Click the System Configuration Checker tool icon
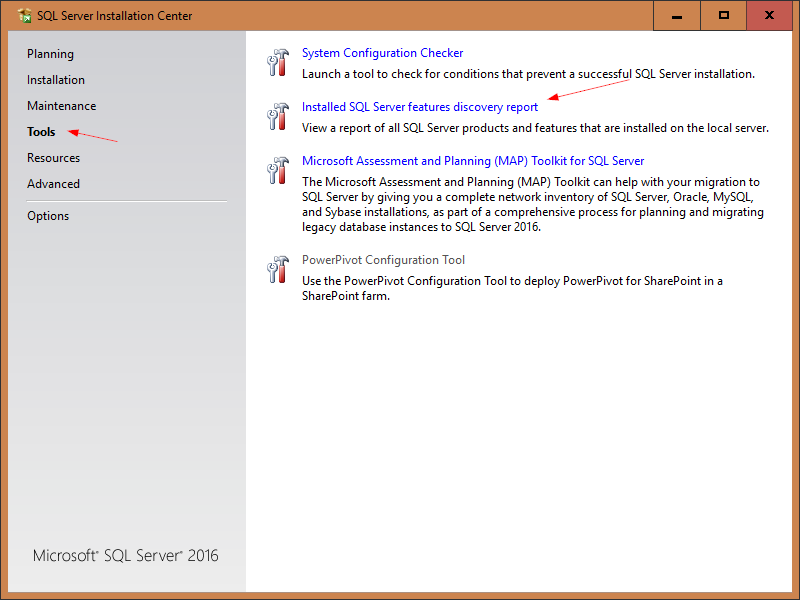Screen dimensions: 800x600 [277, 62]
